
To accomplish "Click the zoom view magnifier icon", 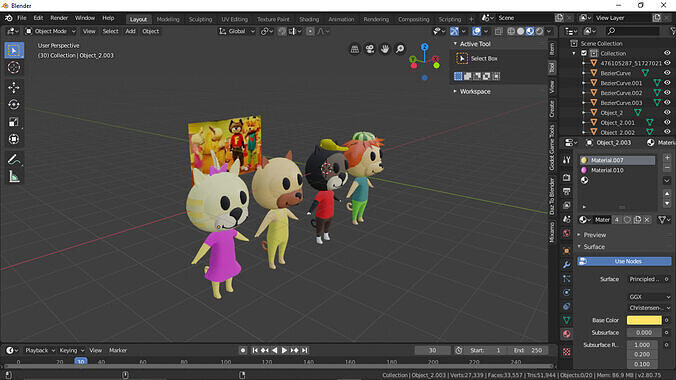I will [x=400, y=49].
